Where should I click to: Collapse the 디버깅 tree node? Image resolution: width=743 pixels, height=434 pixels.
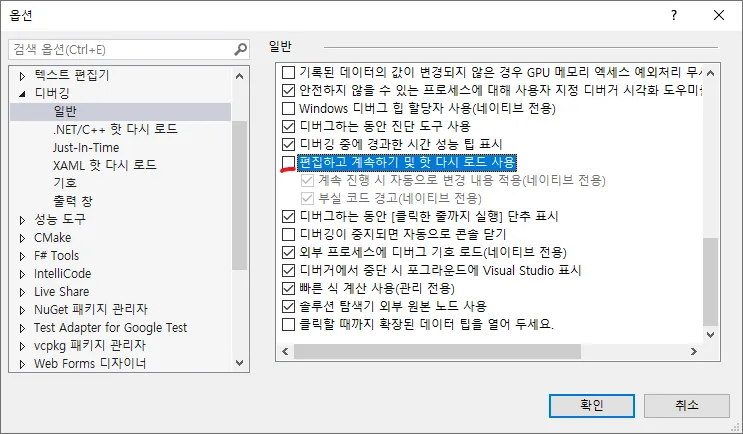(23, 93)
